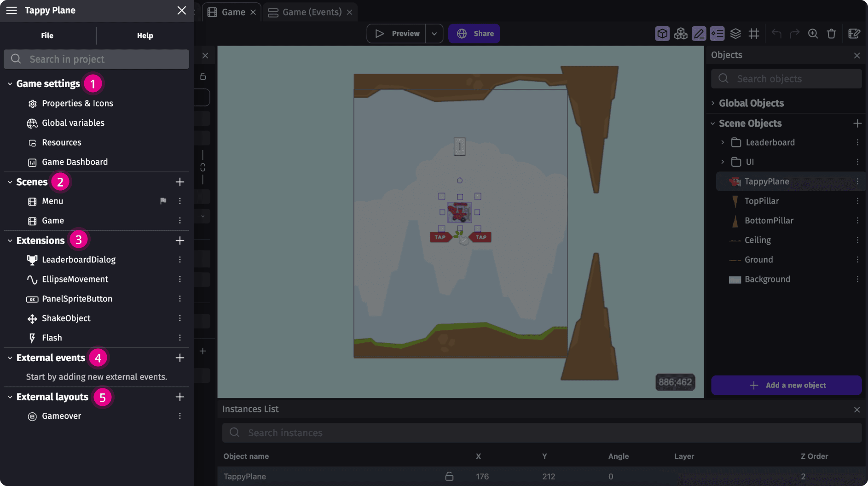Click the Undo arrow in toolbar
This screenshot has height=486, width=868.
coord(776,34)
